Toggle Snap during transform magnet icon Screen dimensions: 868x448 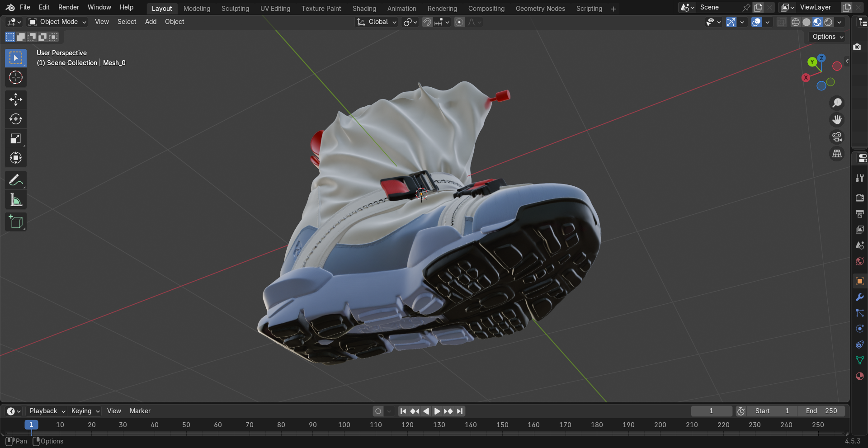pos(426,22)
